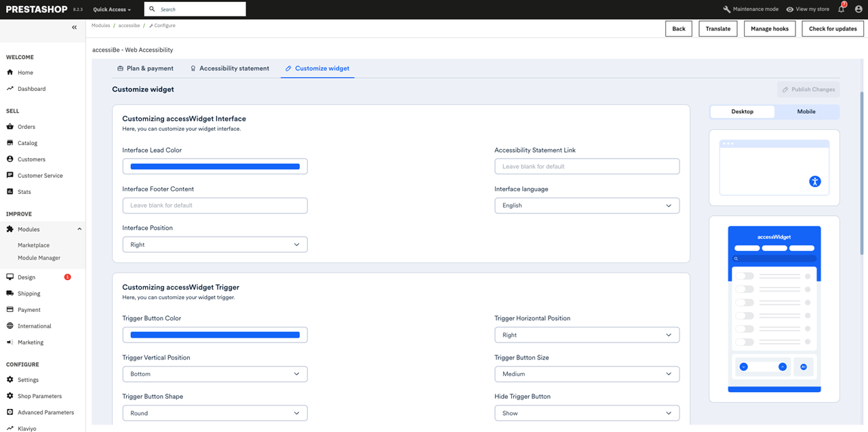Viewport: 868px width, 432px height.
Task: Switch preview to Desktop
Action: click(743, 111)
